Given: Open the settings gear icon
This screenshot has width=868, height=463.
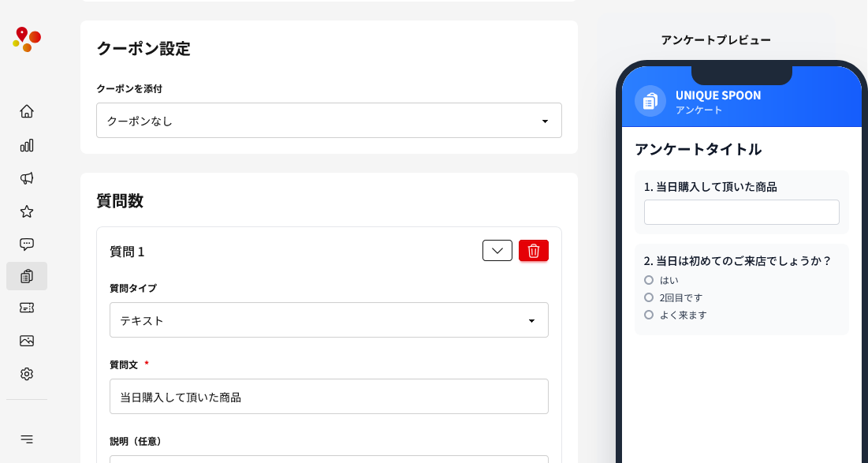Looking at the screenshot, I should pos(27,374).
